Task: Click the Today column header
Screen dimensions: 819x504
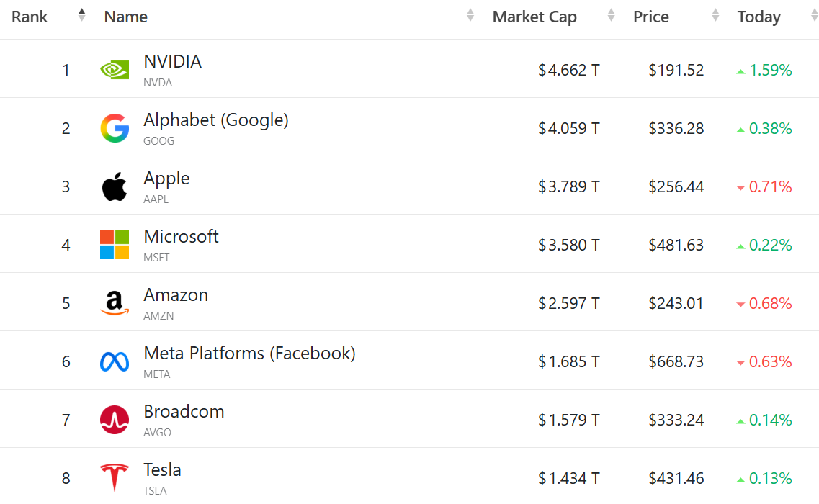Action: (x=758, y=17)
